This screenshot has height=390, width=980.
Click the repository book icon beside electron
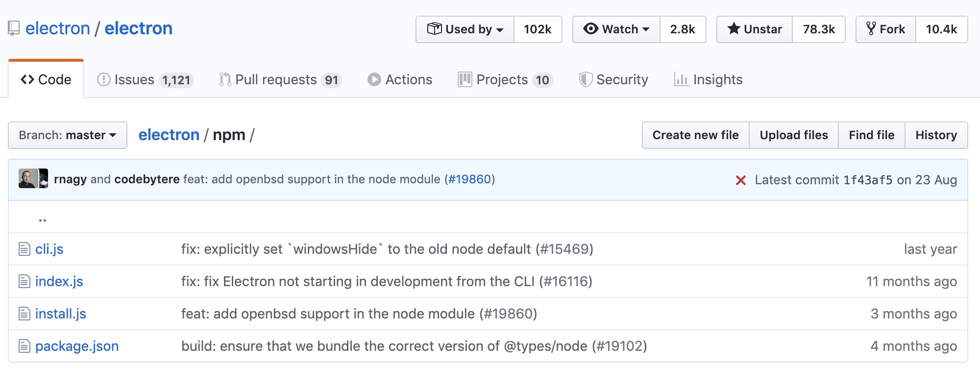click(x=14, y=28)
